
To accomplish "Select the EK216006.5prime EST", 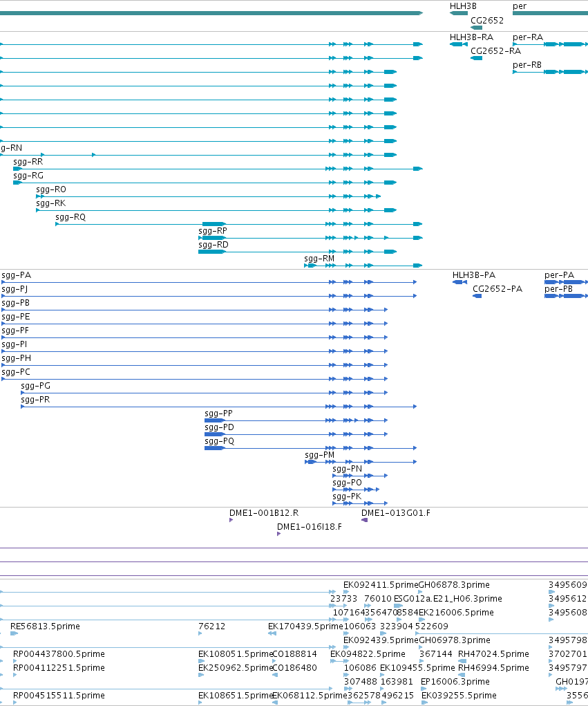I will (x=422, y=620).
